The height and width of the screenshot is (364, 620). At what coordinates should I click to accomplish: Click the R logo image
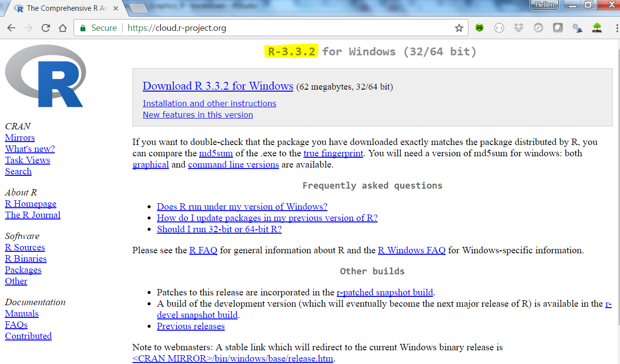coord(46,75)
